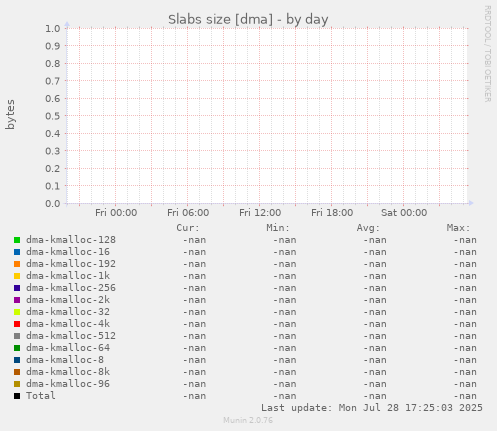Select the dma-kmalloc-16 legend label
497x431 pixels.
tap(68, 252)
